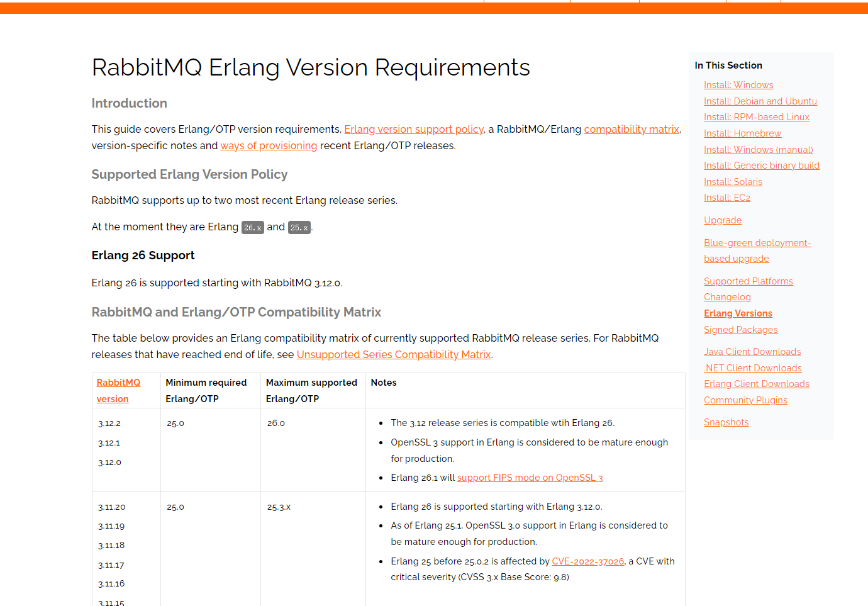Click the 25.x version code badge
The height and width of the screenshot is (606, 868).
(299, 227)
